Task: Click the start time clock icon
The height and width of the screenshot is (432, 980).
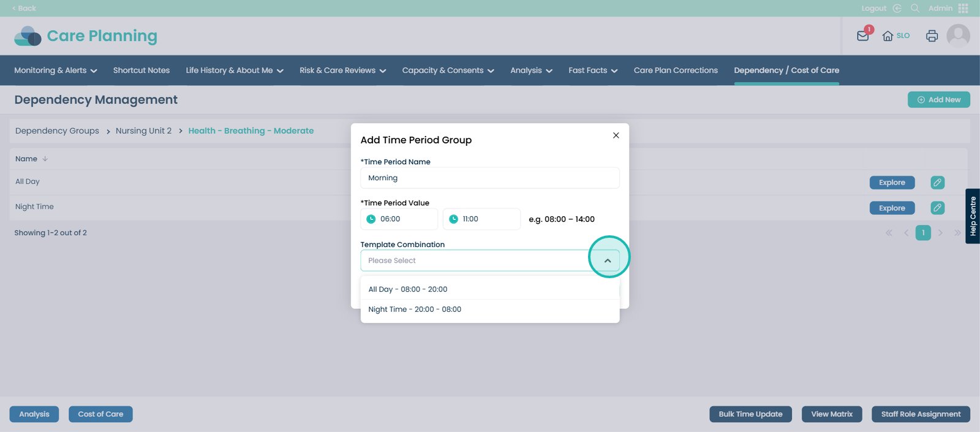Action: click(371, 219)
